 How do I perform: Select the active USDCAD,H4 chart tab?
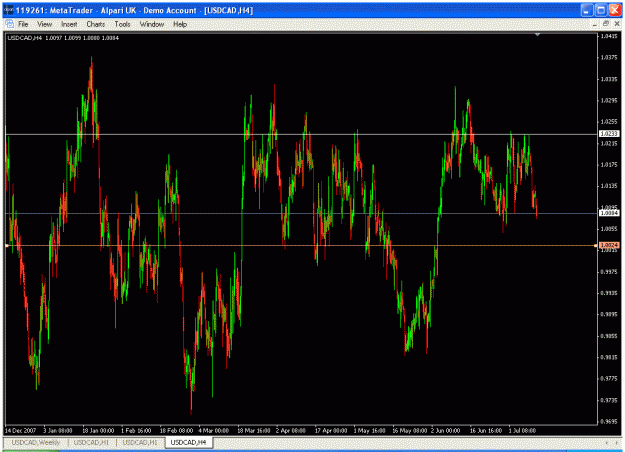point(189,442)
